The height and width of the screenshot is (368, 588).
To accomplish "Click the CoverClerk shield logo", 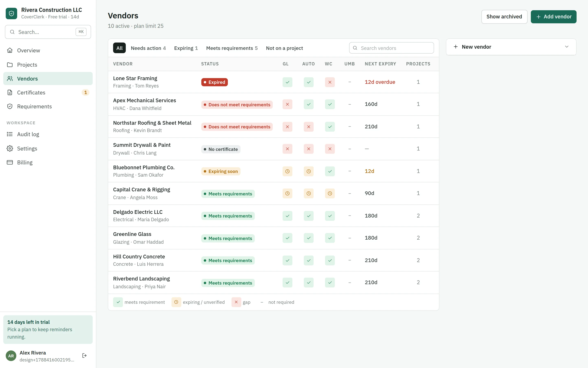I will [x=11, y=13].
